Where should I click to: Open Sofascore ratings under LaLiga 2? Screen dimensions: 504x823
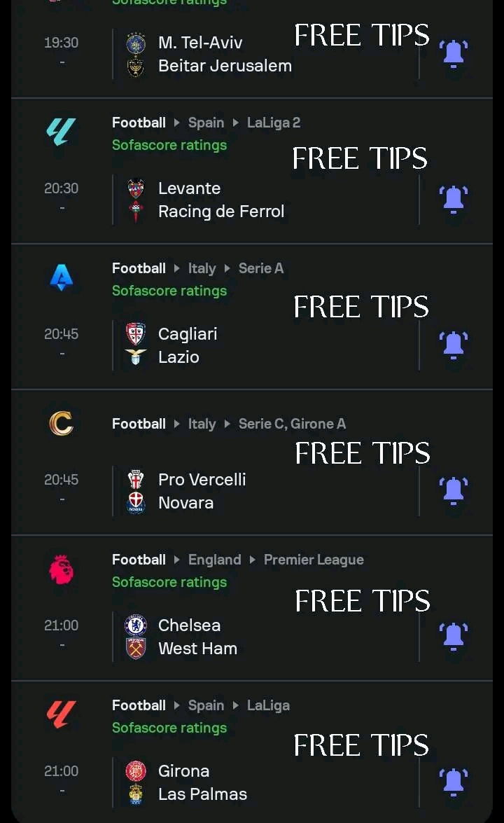point(169,145)
